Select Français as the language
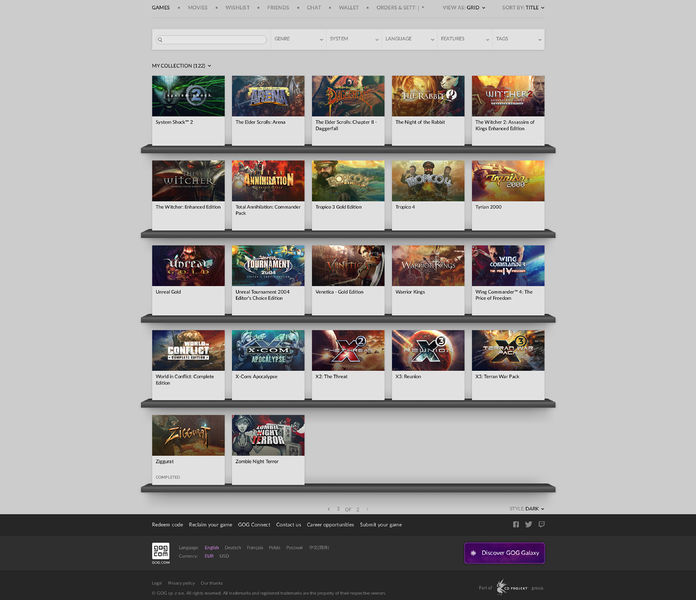This screenshot has height=600, width=696. (255, 548)
